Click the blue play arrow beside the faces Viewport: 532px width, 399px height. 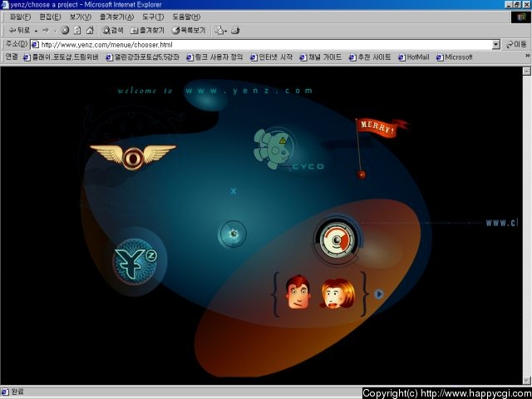(379, 294)
